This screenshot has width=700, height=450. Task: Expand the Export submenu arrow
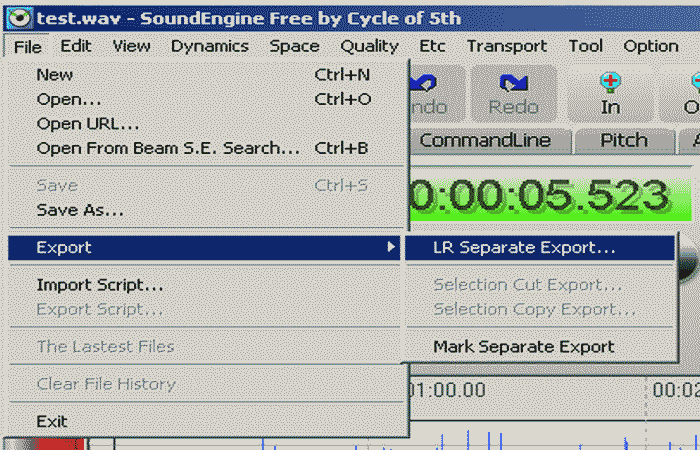coord(392,247)
